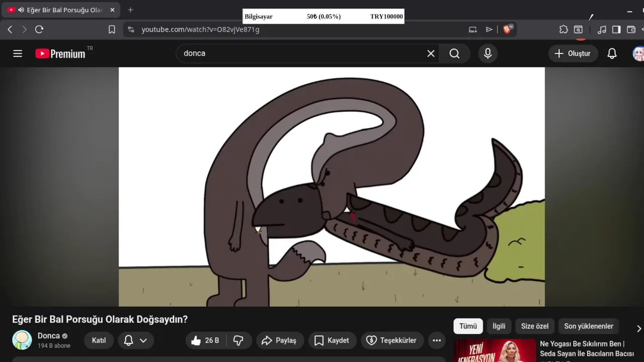
Task: Close the Eğer Bir Bal Porsuğu tab
Action: 112,10
